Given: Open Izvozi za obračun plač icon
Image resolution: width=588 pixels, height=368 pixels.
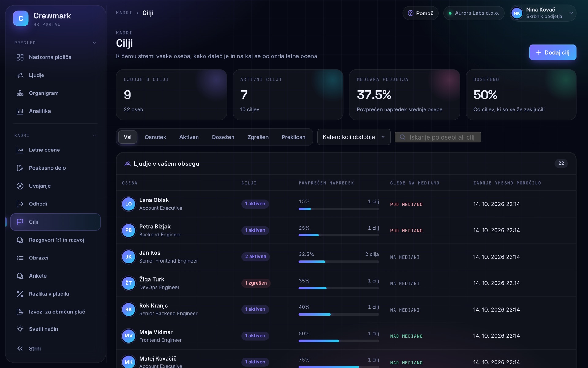Looking at the screenshot, I should pos(20,312).
